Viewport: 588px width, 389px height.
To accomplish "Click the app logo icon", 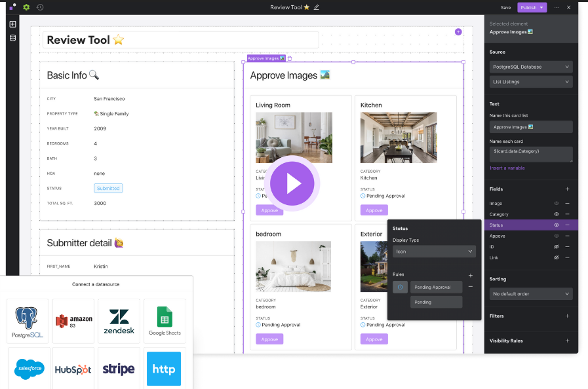I will [12, 7].
